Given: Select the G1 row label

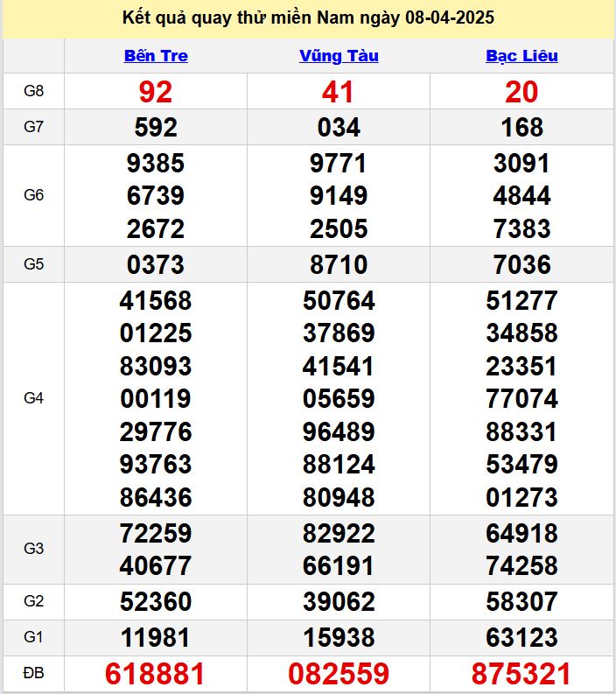Looking at the screenshot, I should [x=33, y=637].
